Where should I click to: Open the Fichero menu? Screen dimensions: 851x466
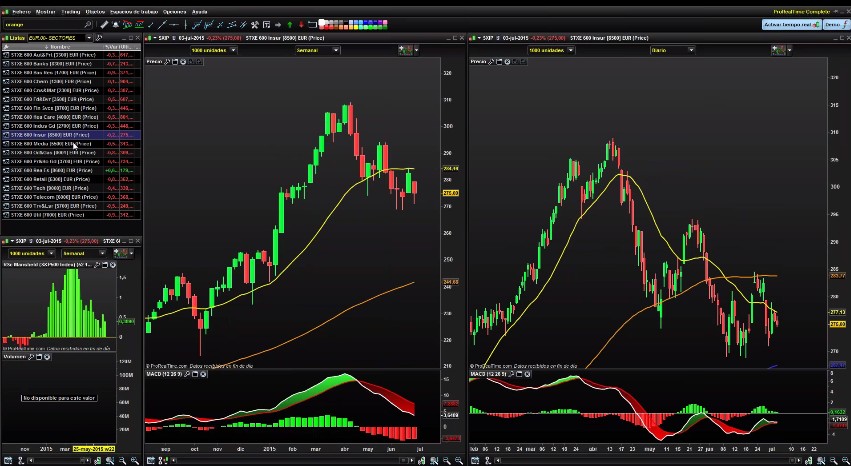click(x=22, y=11)
